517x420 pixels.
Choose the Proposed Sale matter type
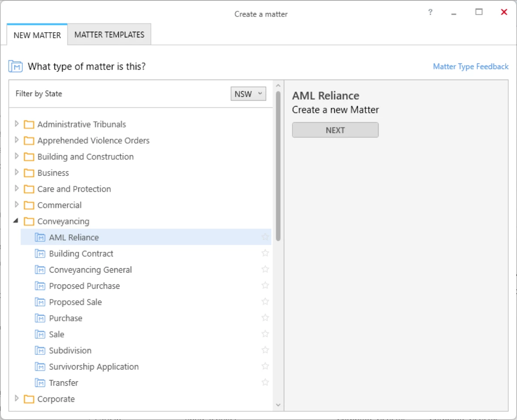pyautogui.click(x=146, y=302)
